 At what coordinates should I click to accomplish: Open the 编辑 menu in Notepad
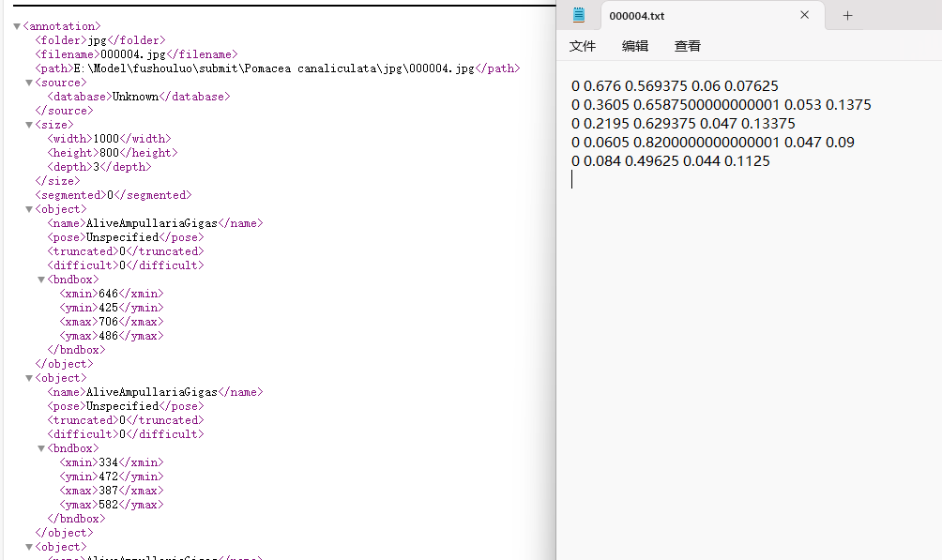coord(634,45)
